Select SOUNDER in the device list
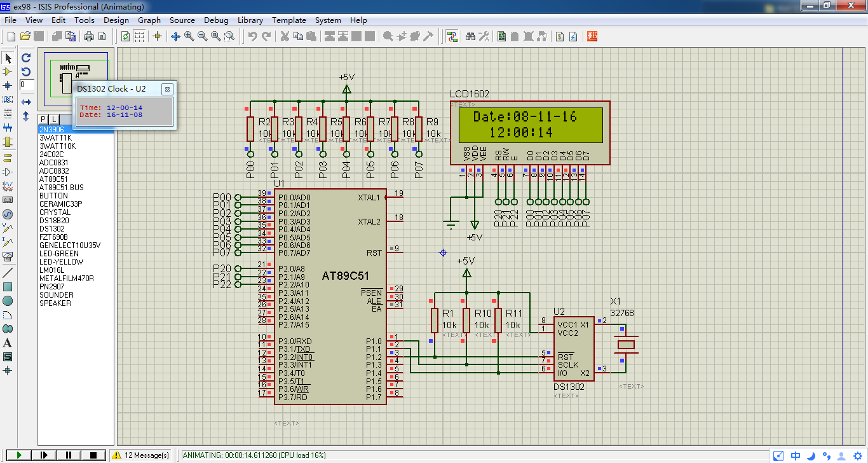This screenshot has height=463, width=868. pos(56,295)
